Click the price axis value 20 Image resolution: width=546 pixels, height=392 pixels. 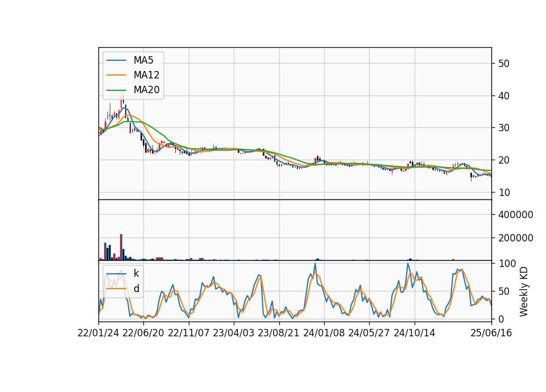(504, 160)
